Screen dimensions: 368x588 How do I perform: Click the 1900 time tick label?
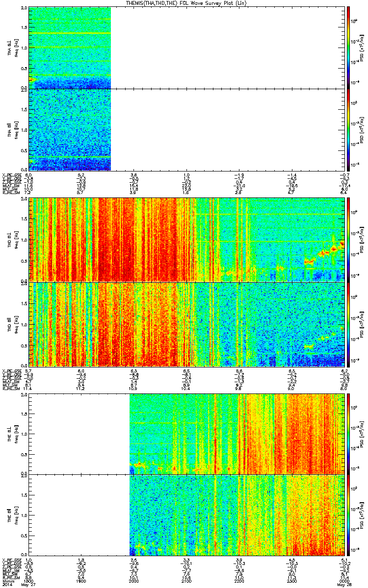[x=82, y=581]
